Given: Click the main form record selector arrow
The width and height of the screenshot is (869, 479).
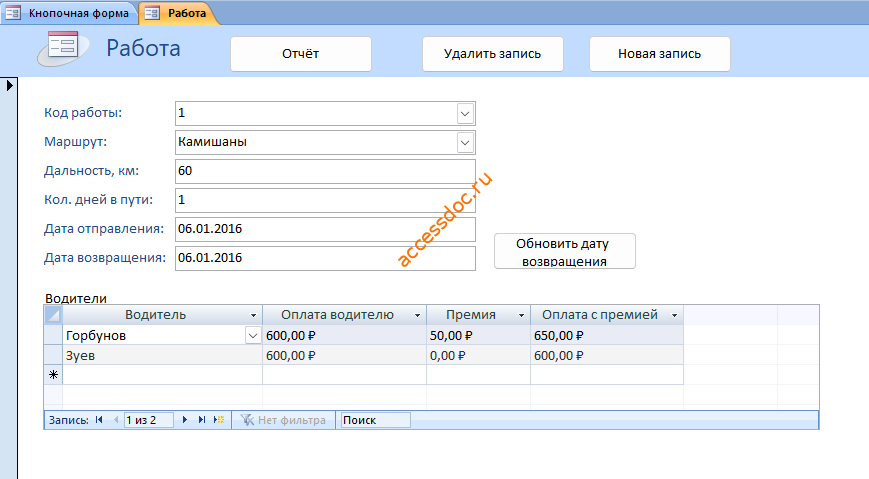Looking at the screenshot, I should (9, 85).
